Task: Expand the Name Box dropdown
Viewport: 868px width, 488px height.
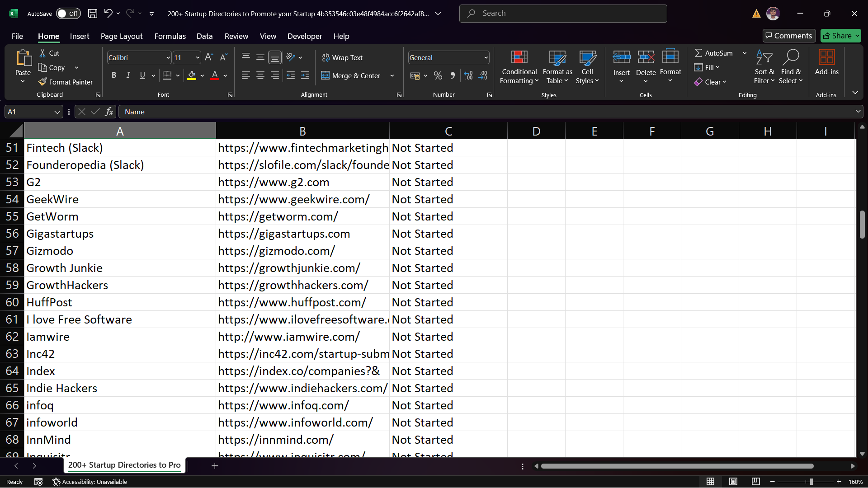Action: point(57,112)
